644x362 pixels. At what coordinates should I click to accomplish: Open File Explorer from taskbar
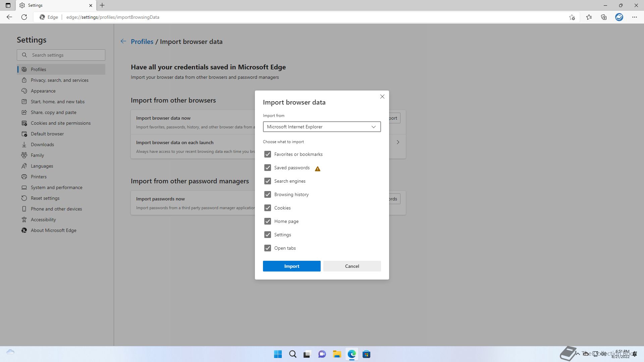pyautogui.click(x=337, y=354)
